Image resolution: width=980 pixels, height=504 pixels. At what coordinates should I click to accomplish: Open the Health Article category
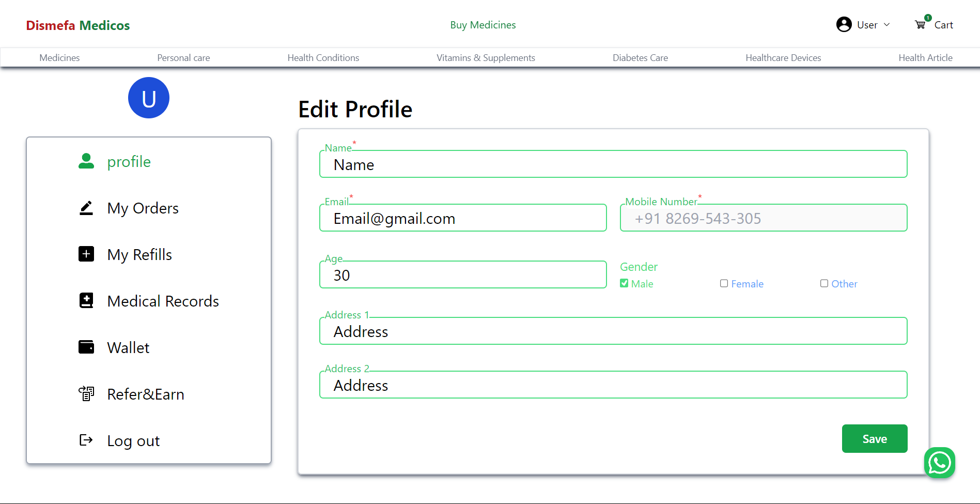click(x=925, y=58)
